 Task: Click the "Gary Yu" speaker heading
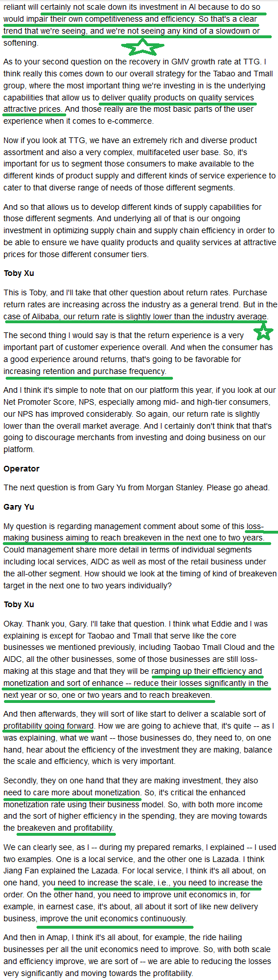point(19,507)
